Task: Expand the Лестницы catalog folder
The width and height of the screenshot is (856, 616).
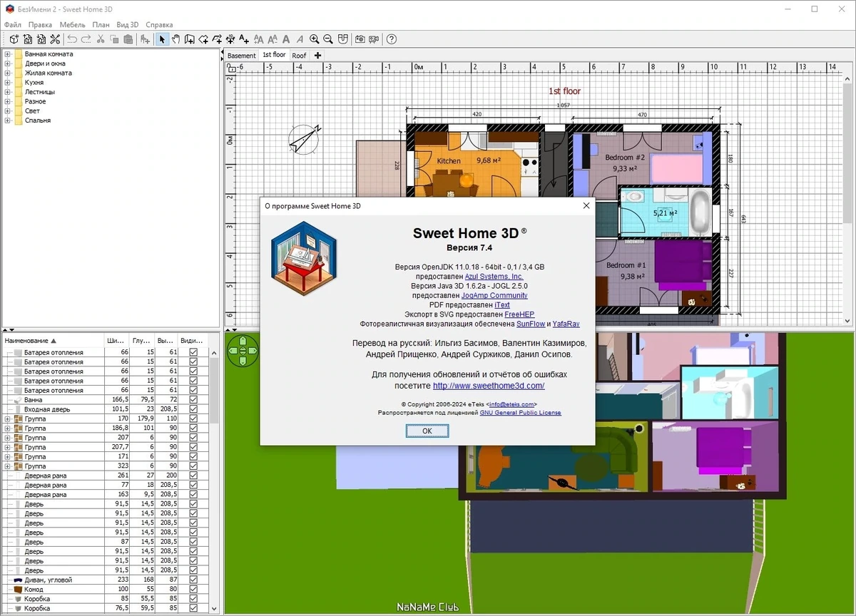Action: [8, 92]
